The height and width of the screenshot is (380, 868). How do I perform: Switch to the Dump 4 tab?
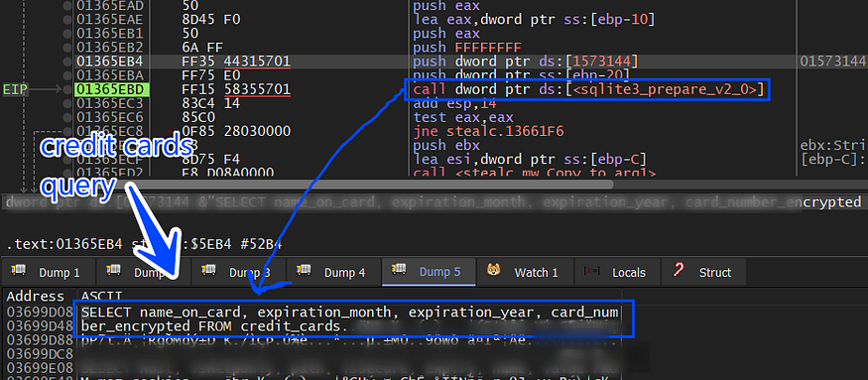(333, 272)
